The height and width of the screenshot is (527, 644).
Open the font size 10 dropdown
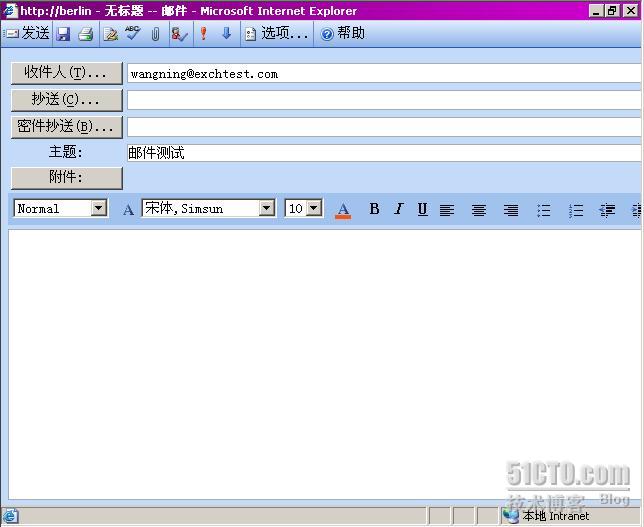coord(314,209)
